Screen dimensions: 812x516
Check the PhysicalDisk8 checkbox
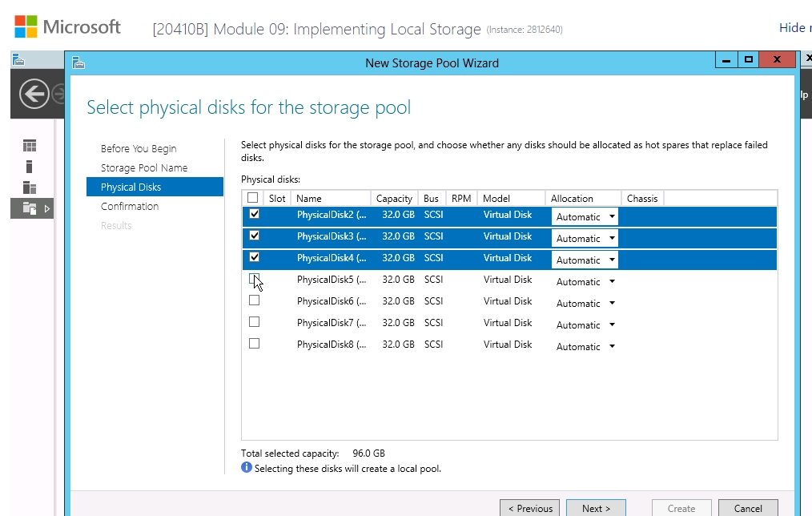(254, 344)
